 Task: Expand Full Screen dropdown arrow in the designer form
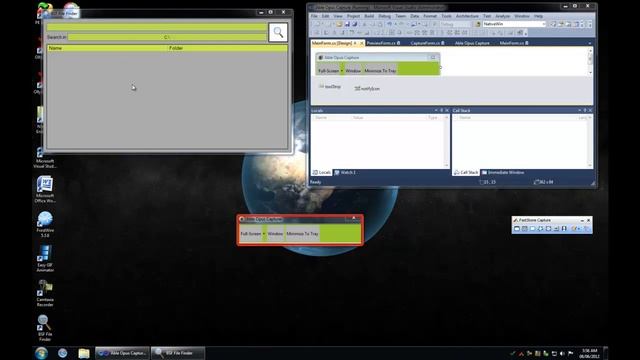tap(342, 71)
